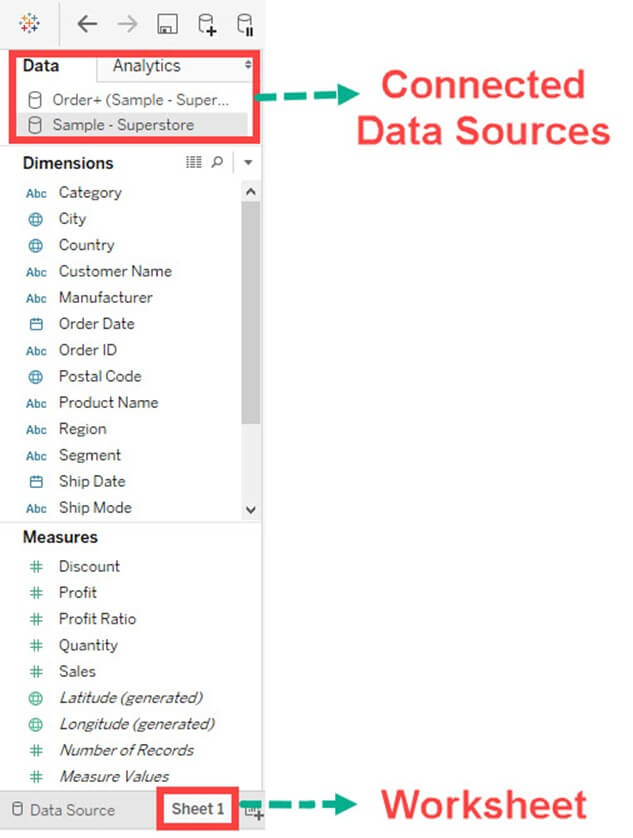Click the up arrow of the Dimensions scrollbar
This screenshot has height=838, width=633.
tap(250, 192)
